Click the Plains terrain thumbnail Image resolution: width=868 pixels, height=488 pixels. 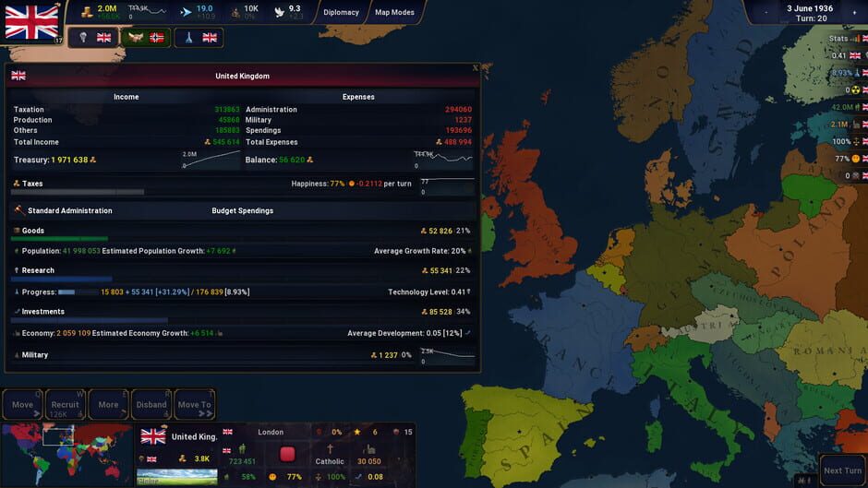(x=177, y=477)
